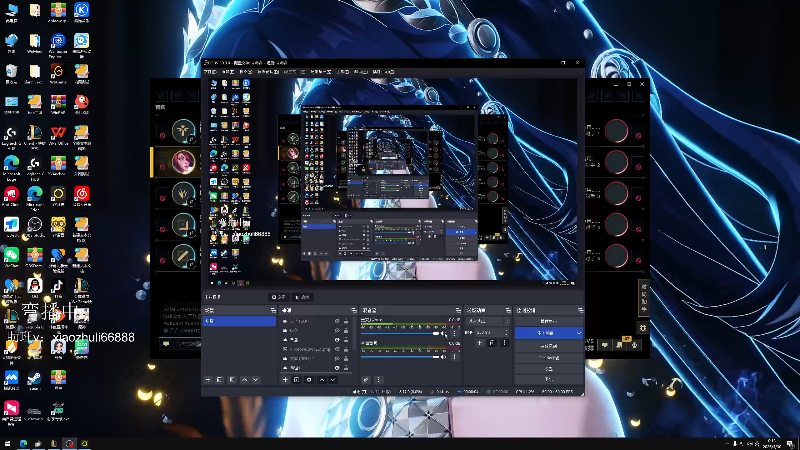Click the second mixer channel volume slider

(401, 357)
